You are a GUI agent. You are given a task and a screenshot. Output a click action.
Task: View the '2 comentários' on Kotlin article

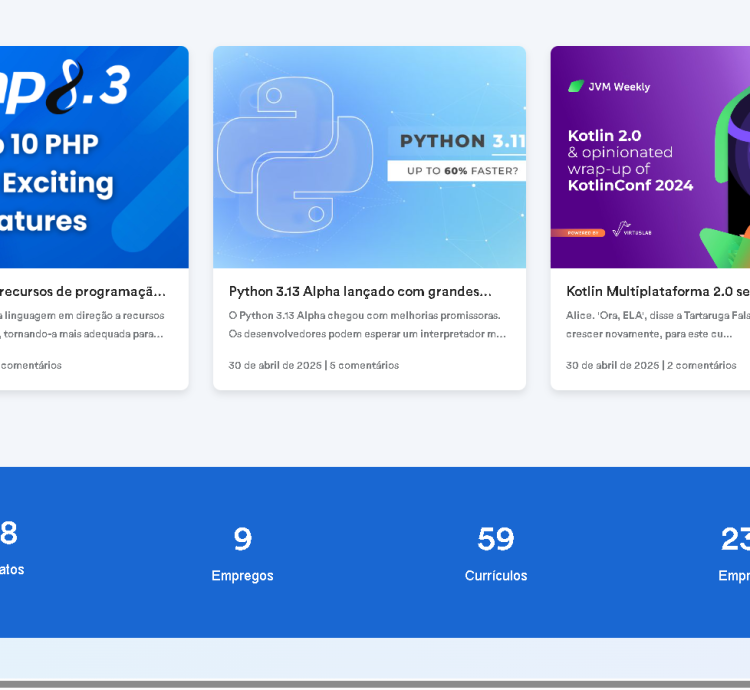702,366
